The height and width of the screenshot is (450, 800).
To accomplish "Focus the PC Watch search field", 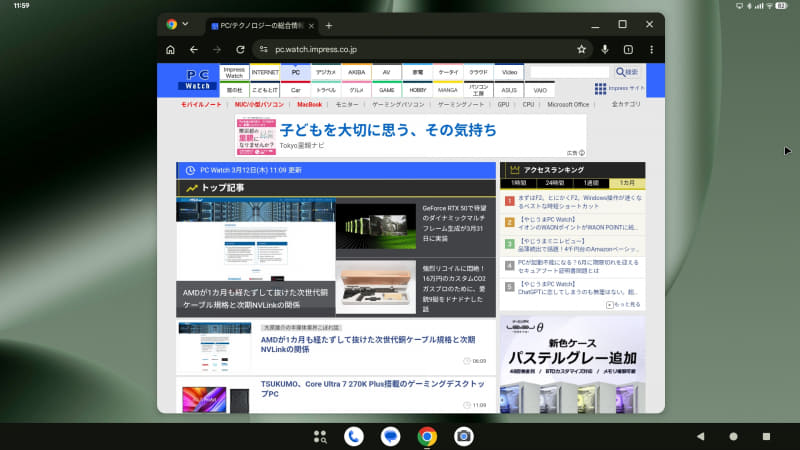I will (569, 72).
